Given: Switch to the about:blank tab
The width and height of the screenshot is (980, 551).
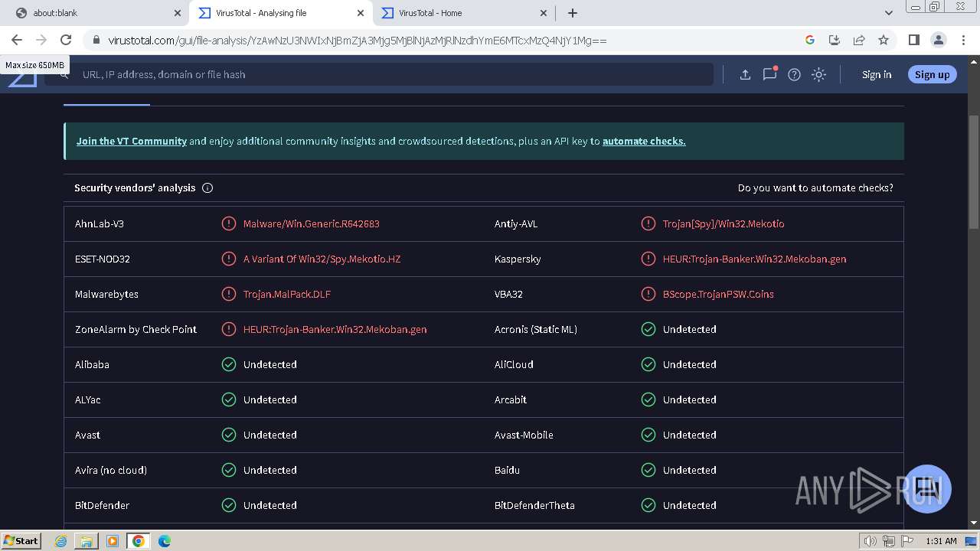Looking at the screenshot, I should click(x=98, y=13).
